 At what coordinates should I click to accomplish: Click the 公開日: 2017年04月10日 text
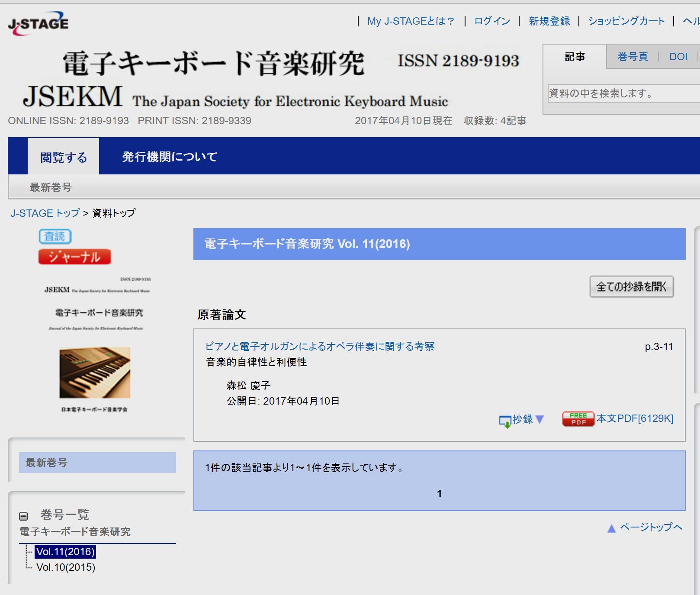tap(283, 401)
